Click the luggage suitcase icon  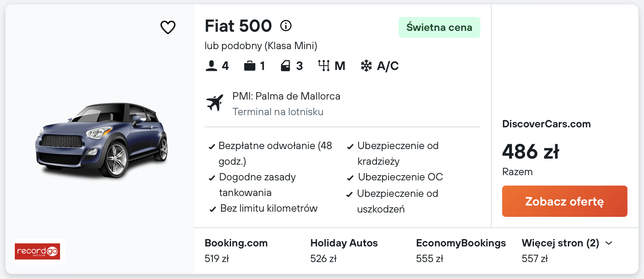pos(250,66)
